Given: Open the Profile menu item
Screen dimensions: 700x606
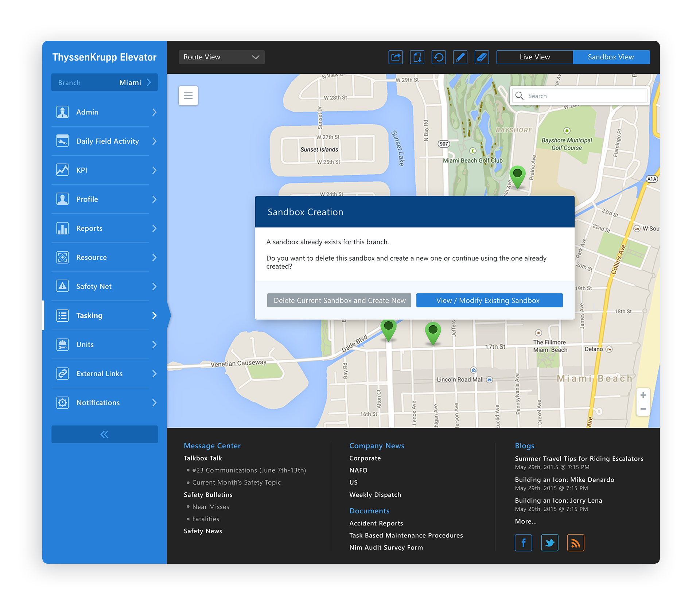Looking at the screenshot, I should pos(105,199).
